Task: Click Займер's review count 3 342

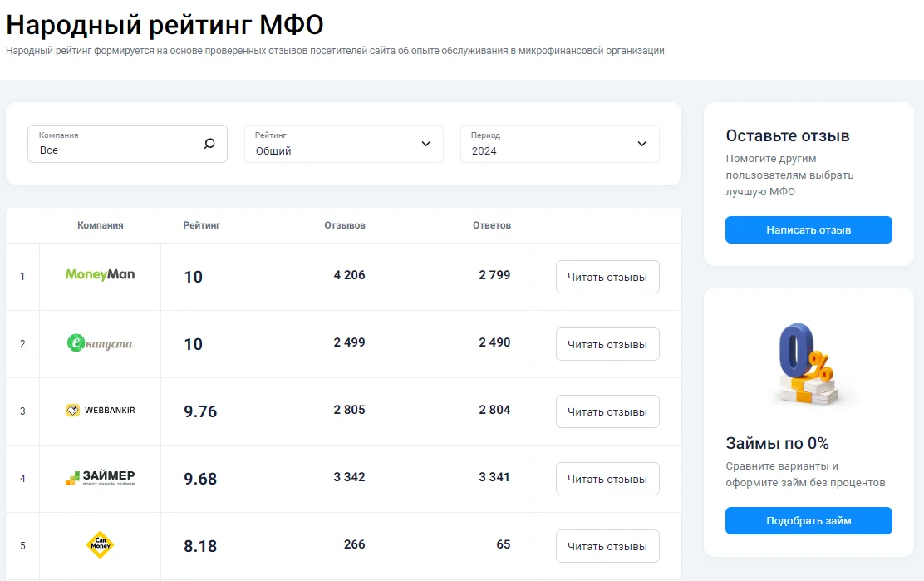Action: pos(350,477)
